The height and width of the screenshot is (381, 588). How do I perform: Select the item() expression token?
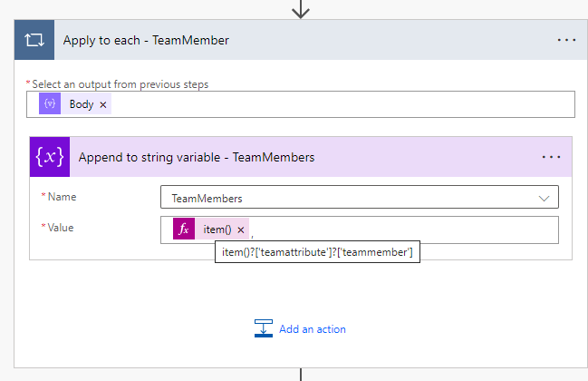point(217,230)
